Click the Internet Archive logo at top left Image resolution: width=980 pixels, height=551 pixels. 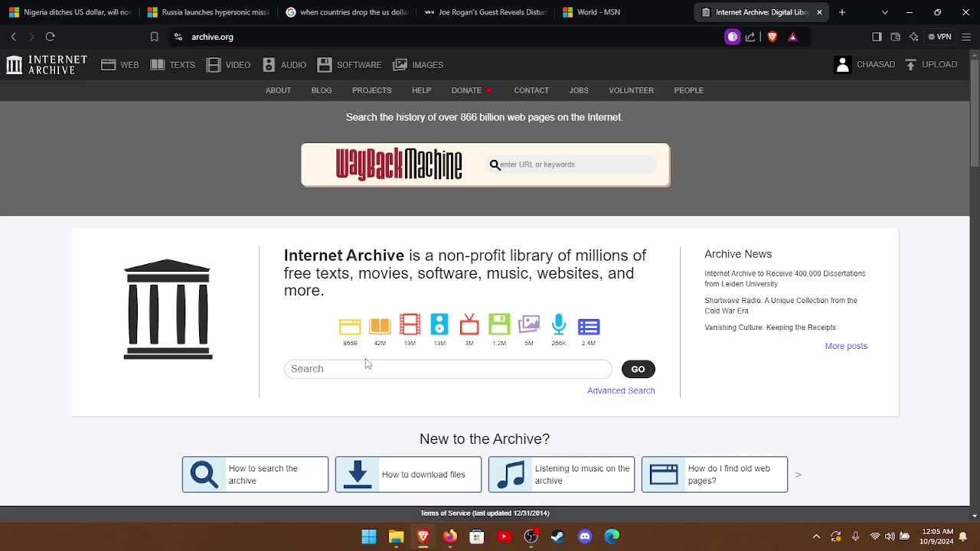click(46, 65)
